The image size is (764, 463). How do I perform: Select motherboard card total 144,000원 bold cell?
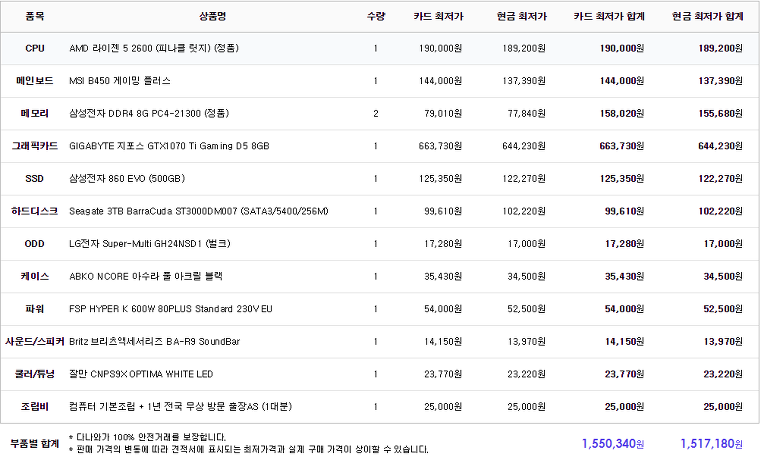[x=622, y=81]
